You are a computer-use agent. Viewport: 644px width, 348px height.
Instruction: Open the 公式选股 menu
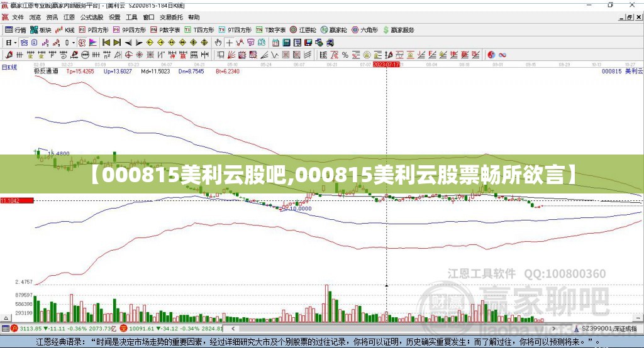click(92, 17)
